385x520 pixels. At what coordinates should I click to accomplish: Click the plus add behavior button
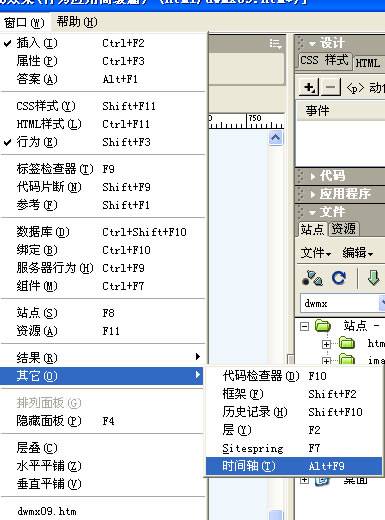pyautogui.click(x=309, y=88)
